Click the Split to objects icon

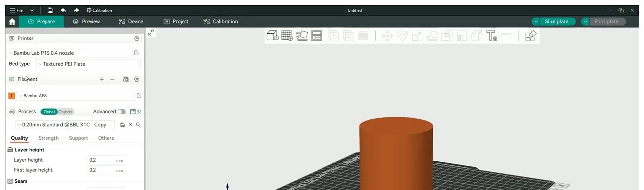[x=334, y=36]
